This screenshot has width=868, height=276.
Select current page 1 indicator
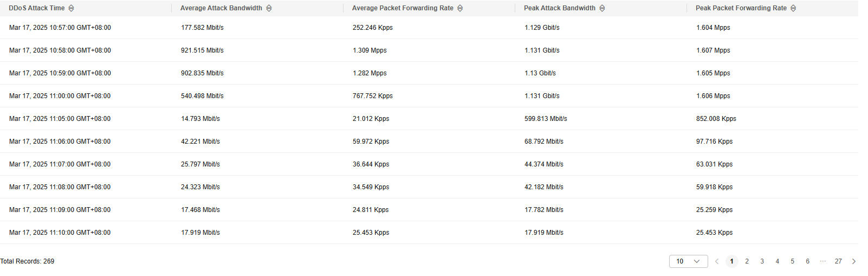[732, 261]
